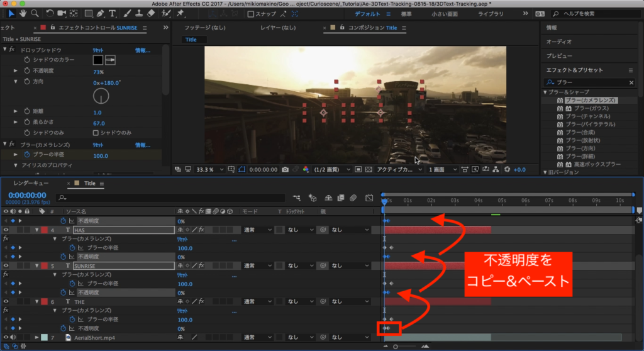Select the Pan Behind anchor point tool
Viewport: 644px width, 351px height.
pyautogui.click(x=74, y=14)
